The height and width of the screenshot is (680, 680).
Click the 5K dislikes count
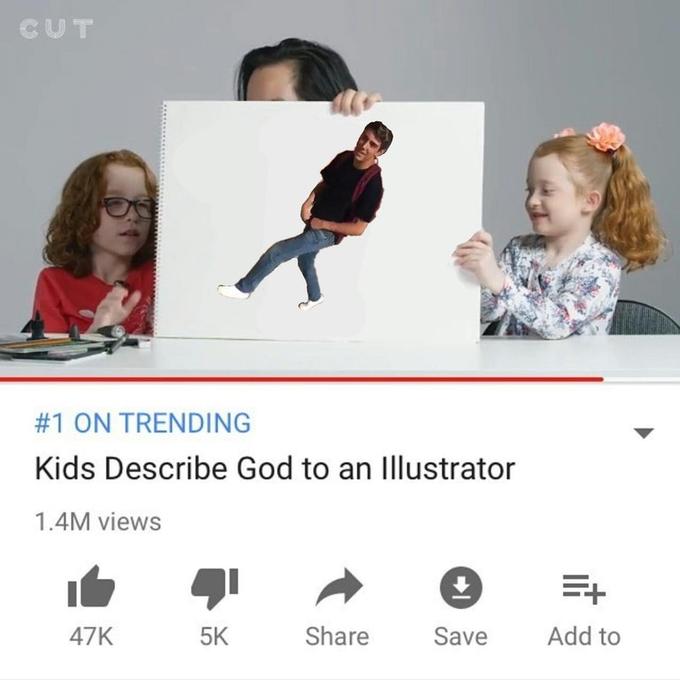tap(214, 636)
